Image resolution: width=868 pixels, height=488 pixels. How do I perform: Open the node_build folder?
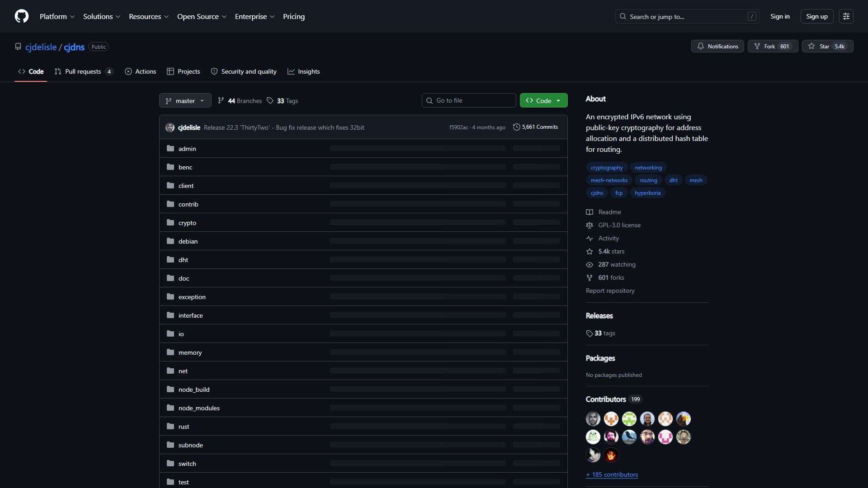coord(194,389)
